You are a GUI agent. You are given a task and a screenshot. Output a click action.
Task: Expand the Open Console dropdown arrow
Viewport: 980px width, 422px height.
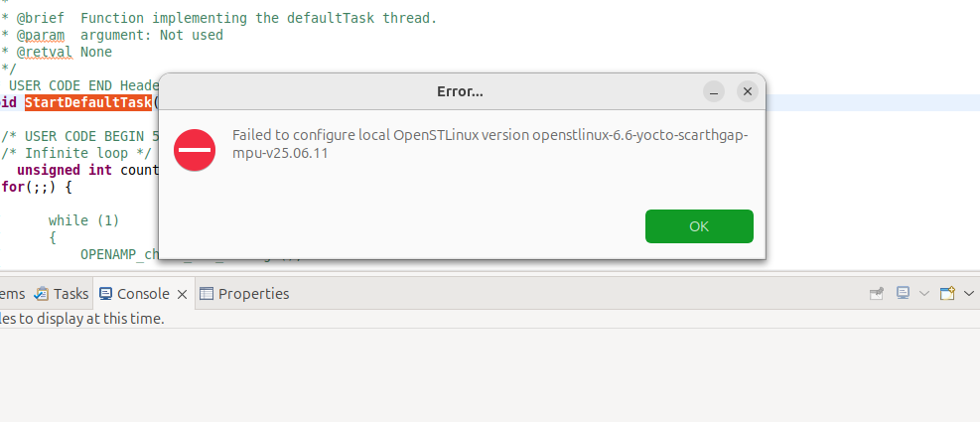(x=967, y=294)
